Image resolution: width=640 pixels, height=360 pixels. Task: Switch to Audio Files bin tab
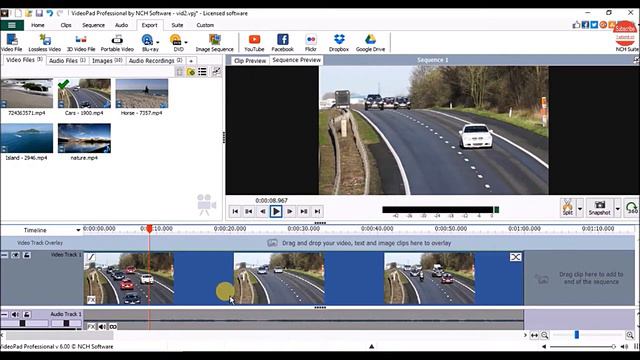pyautogui.click(x=67, y=60)
